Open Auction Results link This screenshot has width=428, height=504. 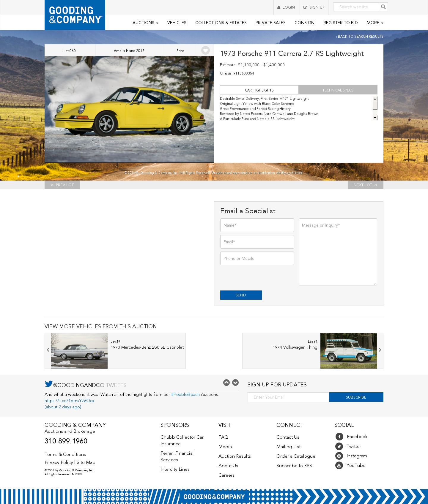click(235, 456)
